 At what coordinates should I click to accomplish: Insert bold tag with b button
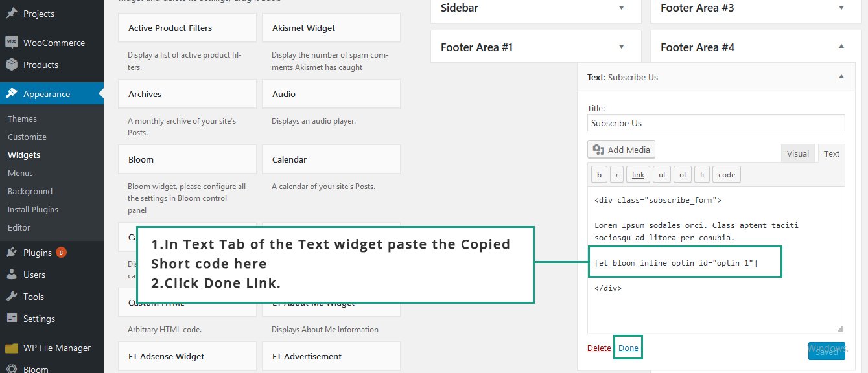[599, 175]
